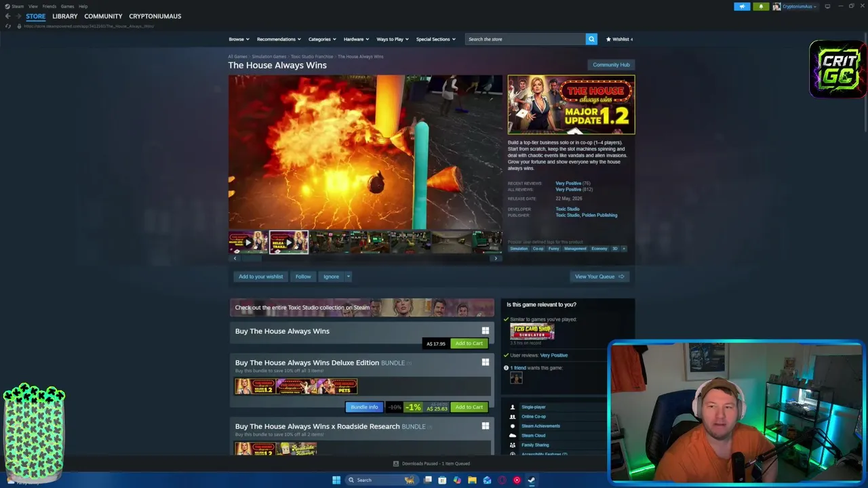The height and width of the screenshot is (488, 868).
Task: Click the Steam icon on the taskbar
Action: tap(532, 480)
